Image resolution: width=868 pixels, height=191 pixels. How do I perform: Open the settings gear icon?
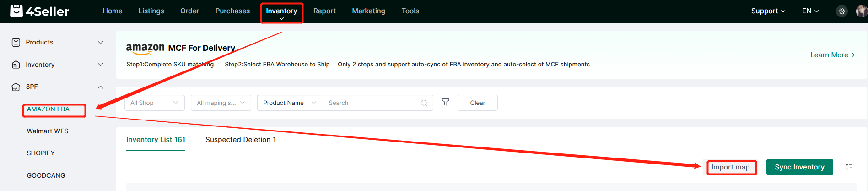pyautogui.click(x=841, y=11)
